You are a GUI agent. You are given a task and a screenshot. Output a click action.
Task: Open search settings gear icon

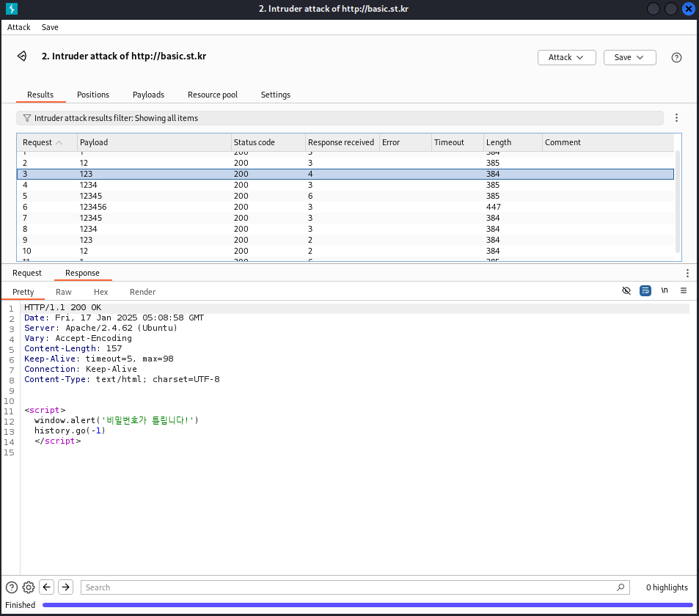[x=29, y=587]
